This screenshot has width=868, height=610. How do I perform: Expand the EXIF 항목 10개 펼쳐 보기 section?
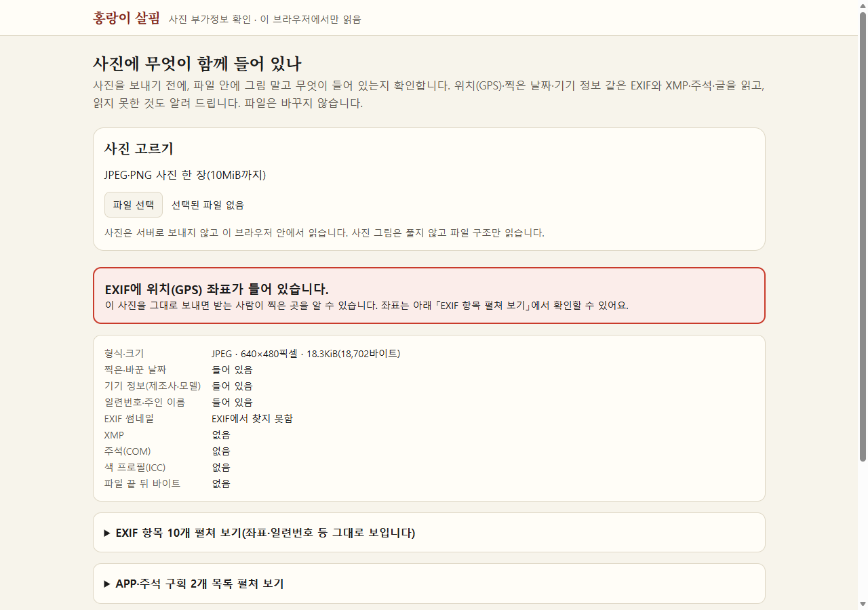pyautogui.click(x=429, y=533)
